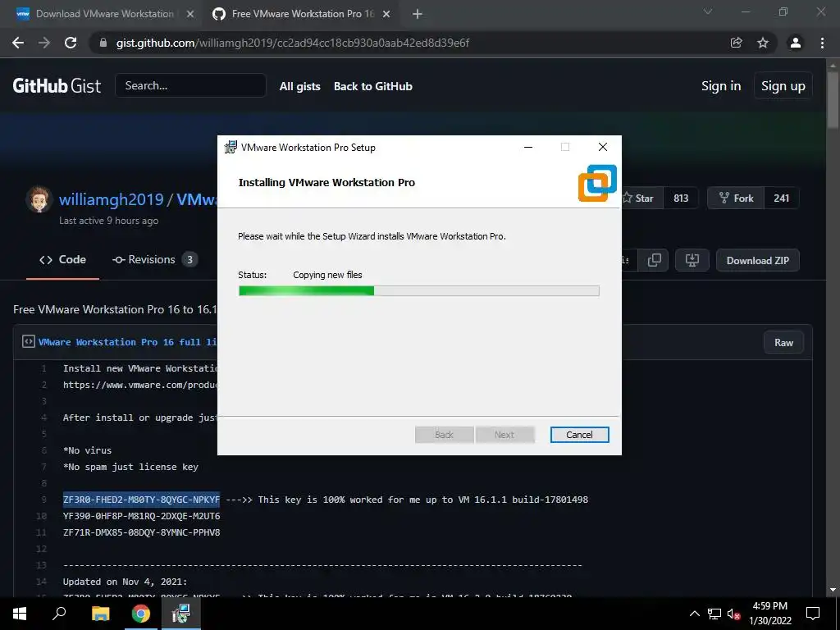Click the Chrome taskbar icon
This screenshot has height=630, width=840.
coord(141,614)
